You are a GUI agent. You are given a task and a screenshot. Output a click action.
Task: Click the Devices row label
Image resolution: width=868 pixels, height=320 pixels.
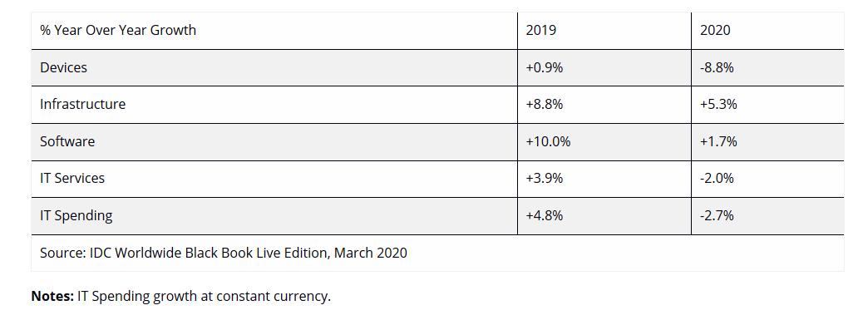point(64,67)
